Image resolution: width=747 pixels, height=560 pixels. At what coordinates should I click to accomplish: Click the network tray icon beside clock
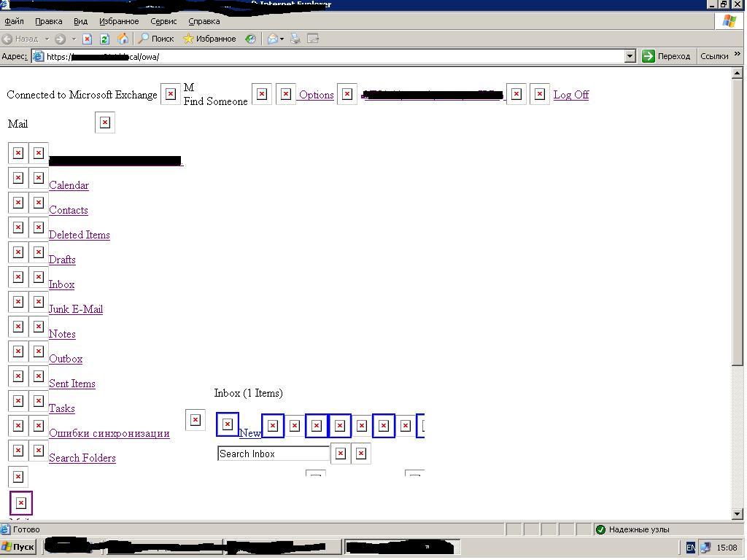click(705, 548)
